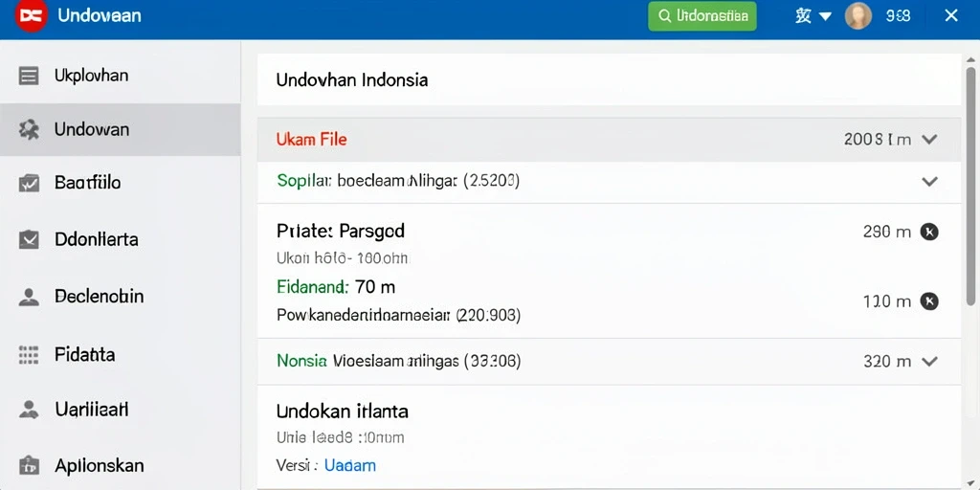Click the red app logo icon
Image resolution: width=980 pixels, height=490 pixels.
(x=32, y=15)
